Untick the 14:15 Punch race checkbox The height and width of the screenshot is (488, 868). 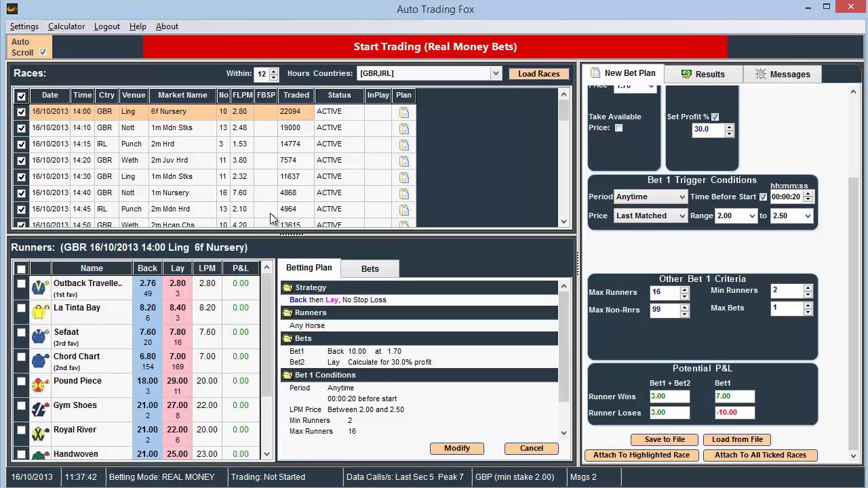pos(21,144)
